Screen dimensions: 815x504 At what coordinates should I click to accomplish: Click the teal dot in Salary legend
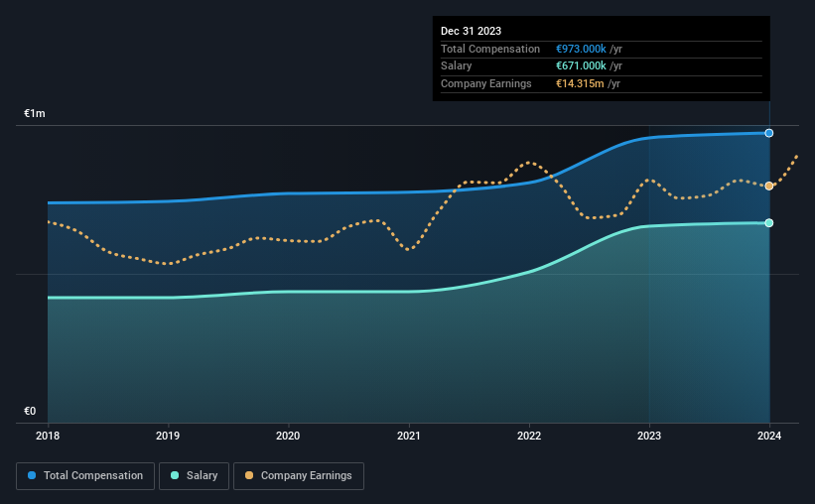(x=175, y=475)
